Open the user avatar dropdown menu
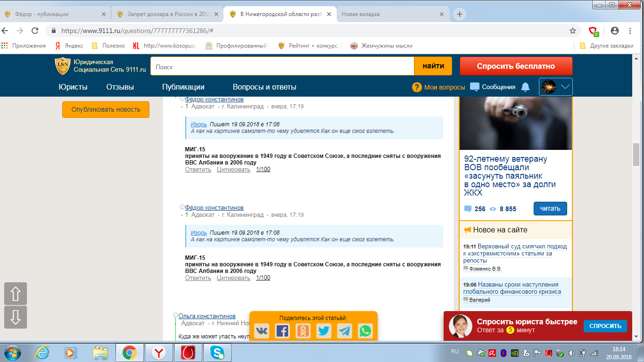This screenshot has height=362, width=644. pos(556,87)
